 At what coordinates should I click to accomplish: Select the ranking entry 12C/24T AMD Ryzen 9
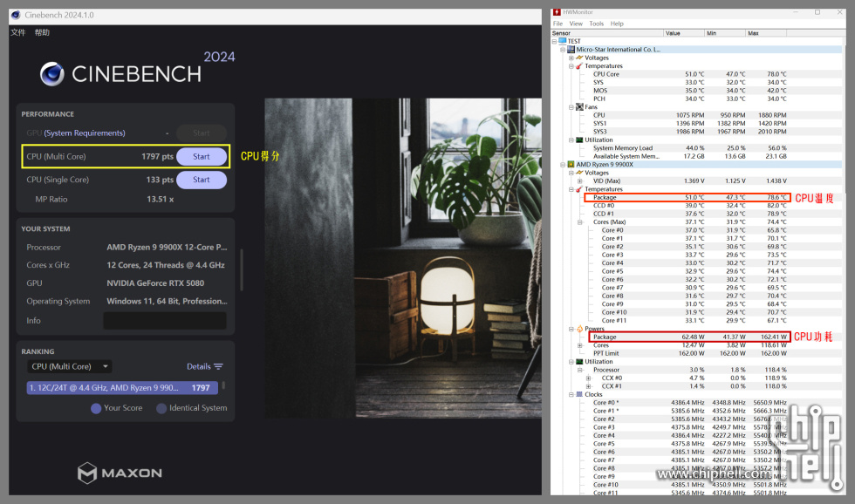(x=122, y=387)
